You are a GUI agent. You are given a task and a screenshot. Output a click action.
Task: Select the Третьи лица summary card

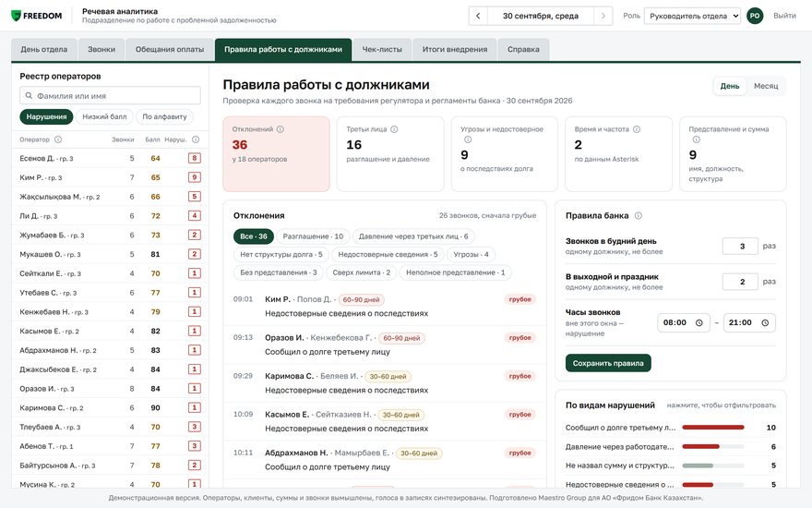(x=390, y=154)
